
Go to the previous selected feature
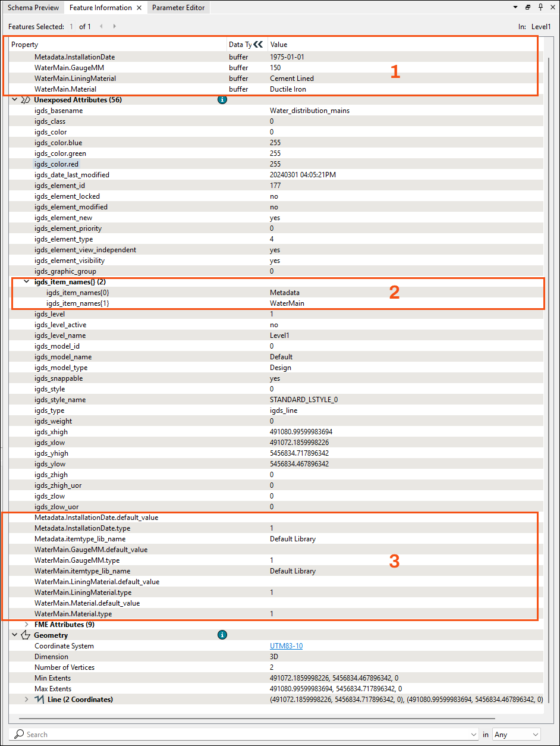click(102, 26)
